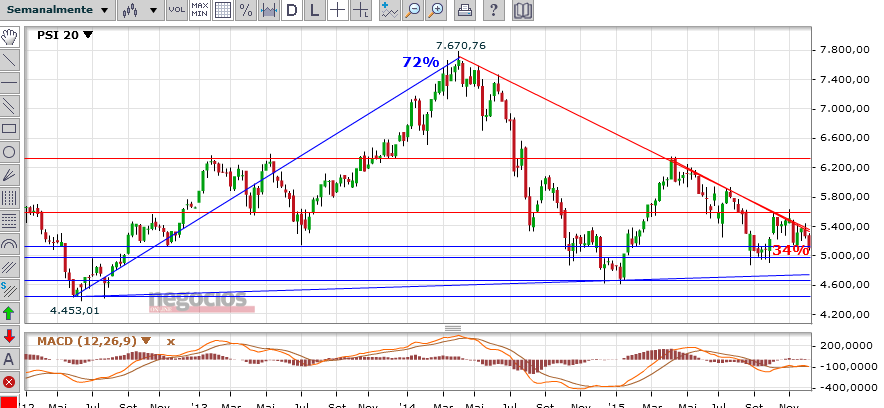884x408 pixels.
Task: Open the candlestick chart type dropdown
Action: click(140, 10)
